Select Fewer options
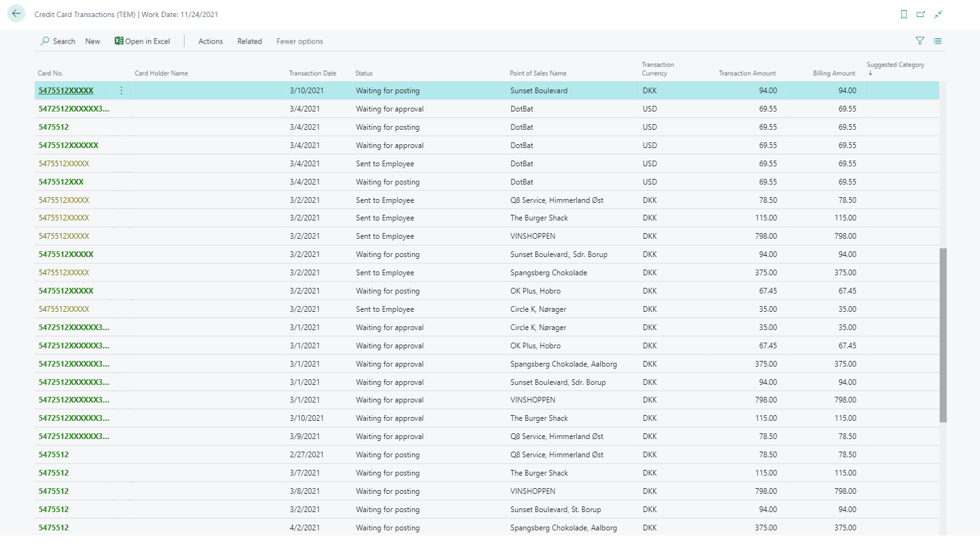980x548 pixels. (300, 42)
